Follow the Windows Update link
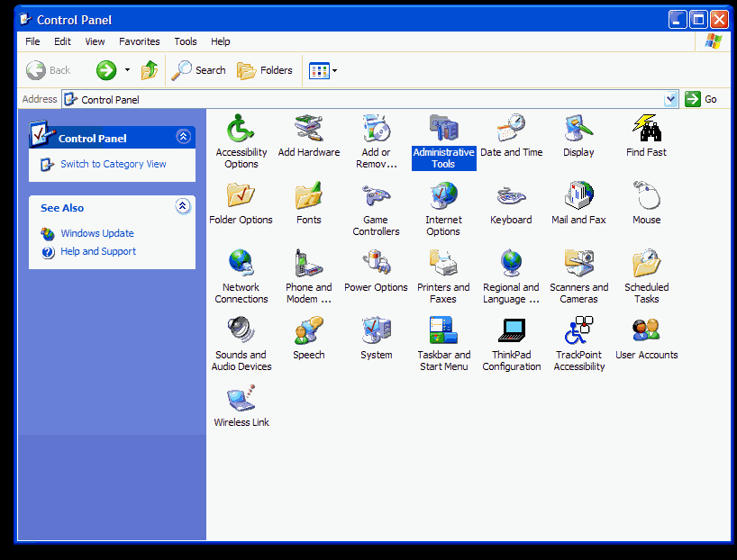This screenshot has height=560, width=737. (x=96, y=233)
